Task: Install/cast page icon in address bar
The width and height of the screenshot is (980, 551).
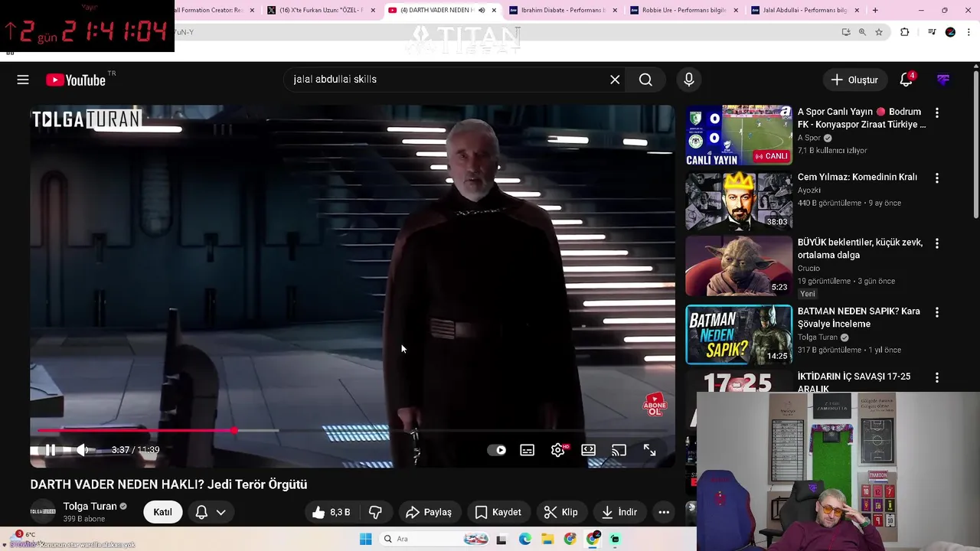Action: coord(845,32)
